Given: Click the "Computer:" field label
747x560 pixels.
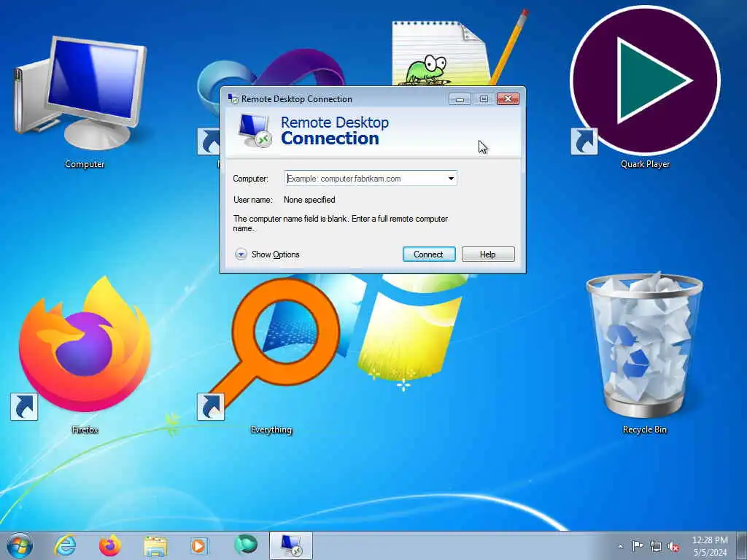Looking at the screenshot, I should [x=251, y=179].
